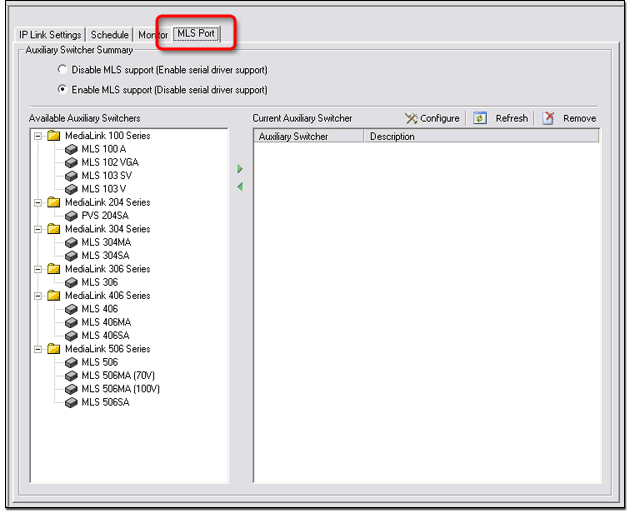Click the green left arrow to remove switcher
The image size is (630, 516).
click(240, 187)
